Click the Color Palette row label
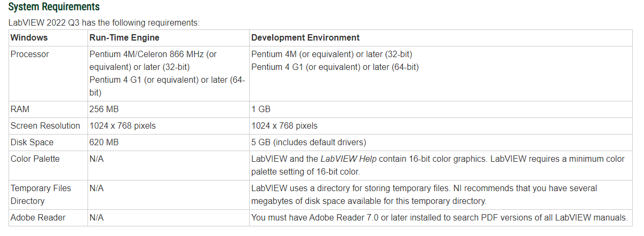644x236 pixels. pos(35,159)
